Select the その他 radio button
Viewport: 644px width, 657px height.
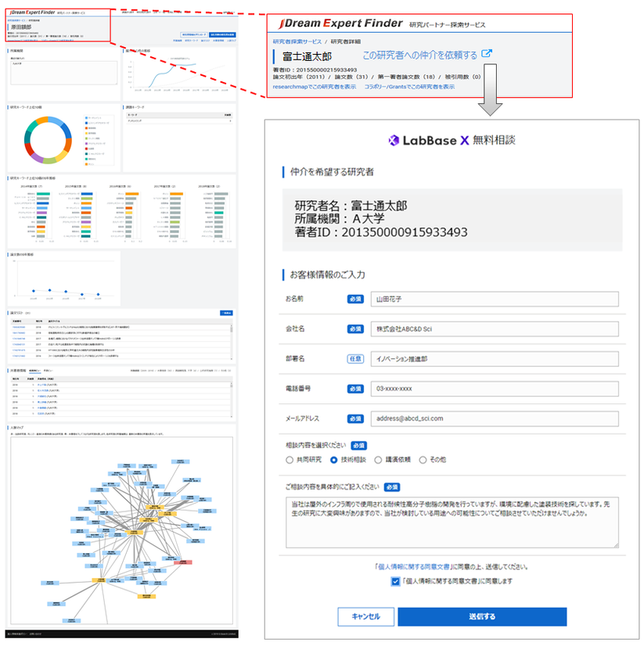[423, 460]
